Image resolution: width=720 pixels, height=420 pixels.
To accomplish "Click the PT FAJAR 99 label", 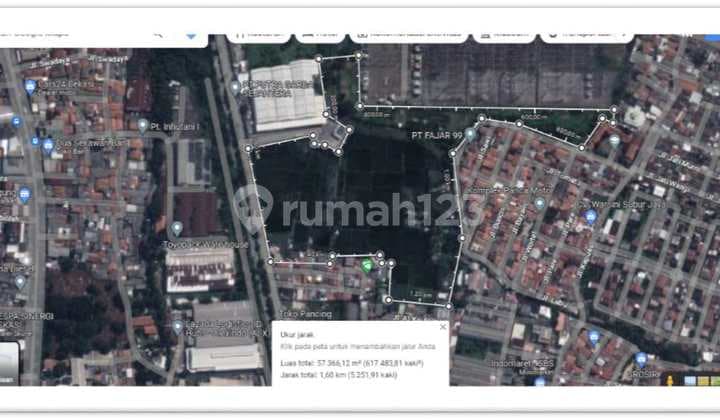I will coord(437,135).
